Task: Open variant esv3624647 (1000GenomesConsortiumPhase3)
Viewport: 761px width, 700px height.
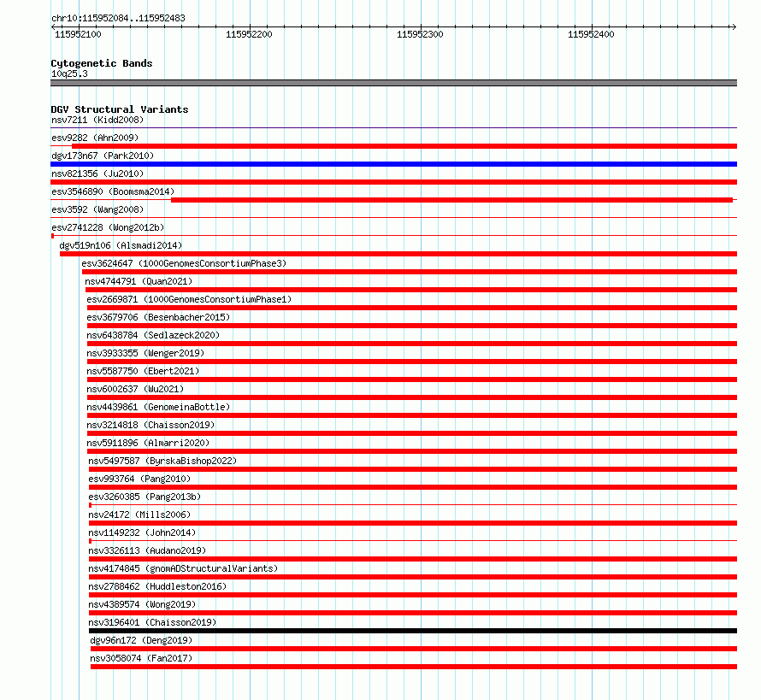Action: pyautogui.click(x=184, y=263)
